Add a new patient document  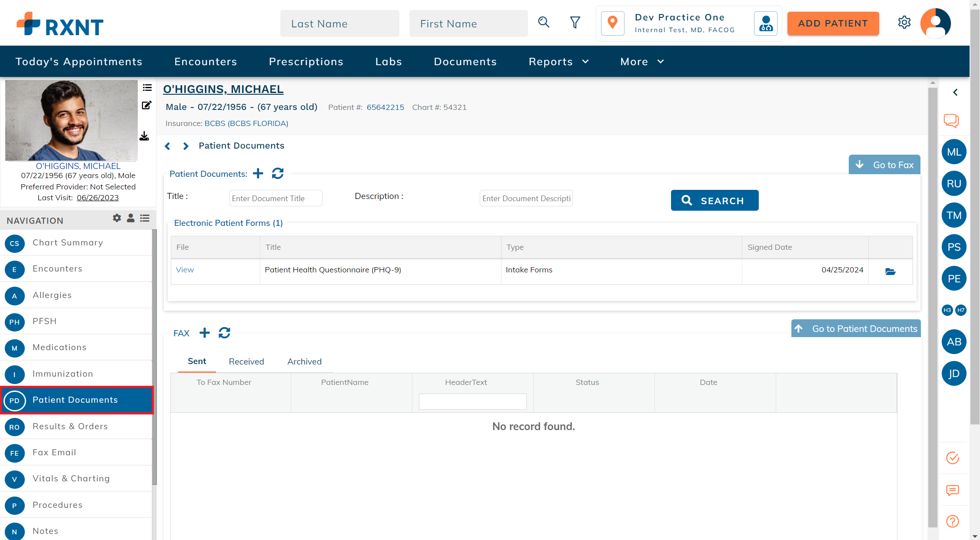(x=258, y=173)
